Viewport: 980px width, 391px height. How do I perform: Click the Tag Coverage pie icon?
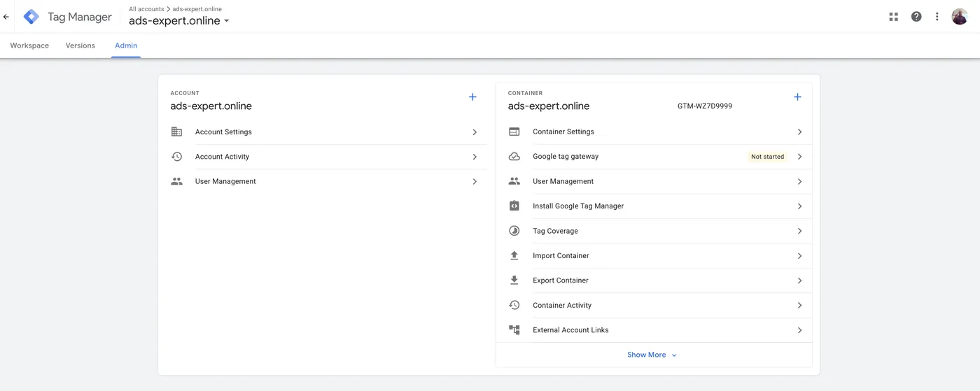tap(514, 231)
